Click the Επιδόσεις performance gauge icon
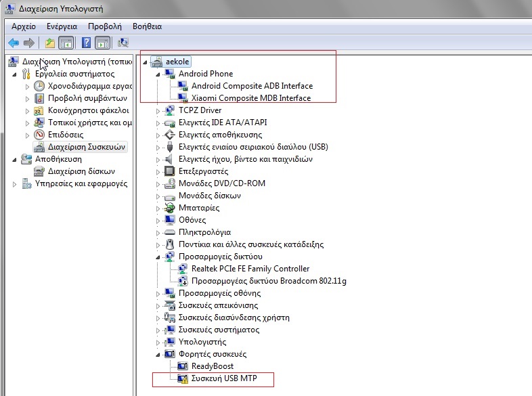532x396 pixels. point(39,135)
